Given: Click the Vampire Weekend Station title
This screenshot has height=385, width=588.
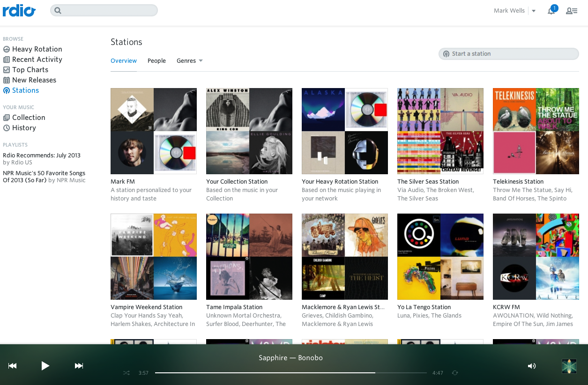Looking at the screenshot, I should [x=146, y=307].
